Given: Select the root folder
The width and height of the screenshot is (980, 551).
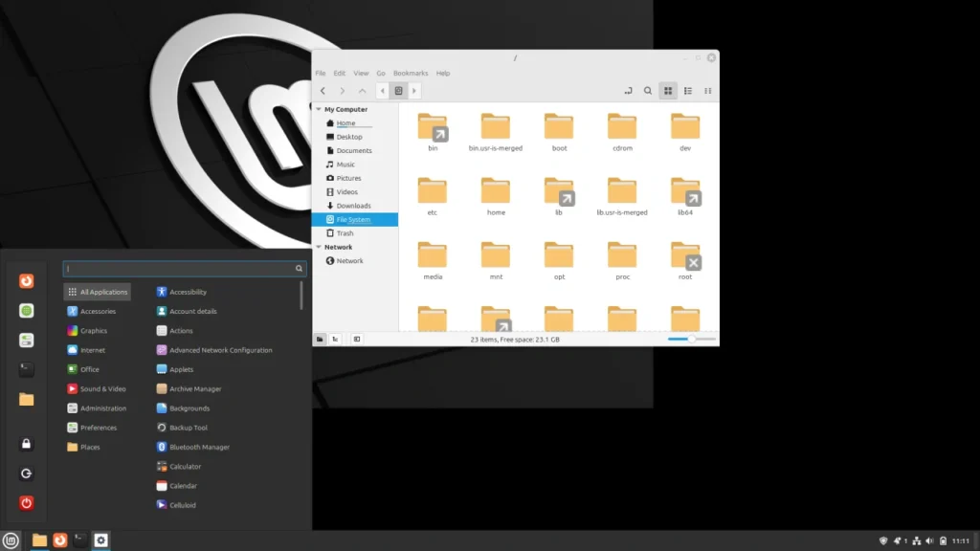Looking at the screenshot, I should [685, 260].
